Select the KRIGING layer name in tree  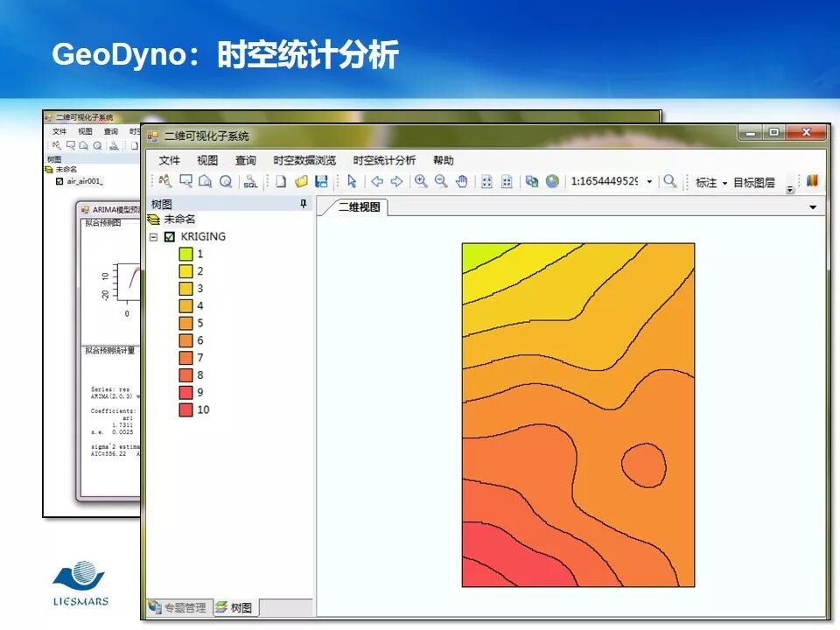203,237
